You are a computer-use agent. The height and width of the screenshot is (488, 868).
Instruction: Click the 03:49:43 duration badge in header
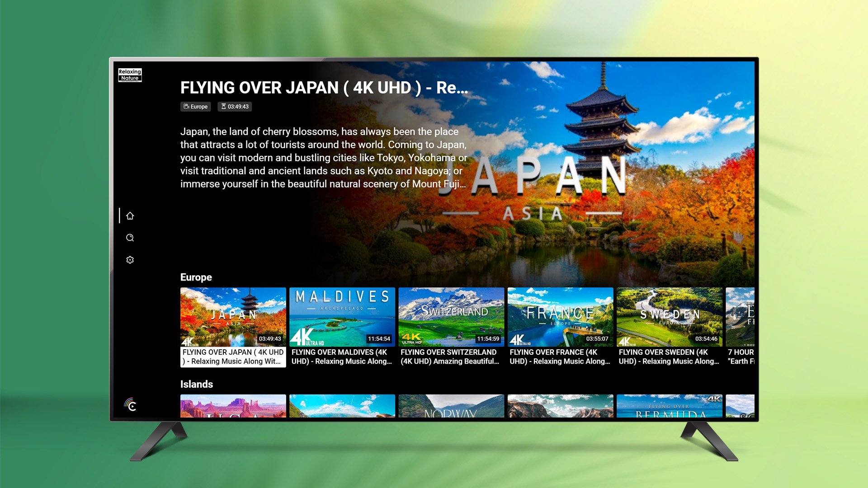pos(235,107)
